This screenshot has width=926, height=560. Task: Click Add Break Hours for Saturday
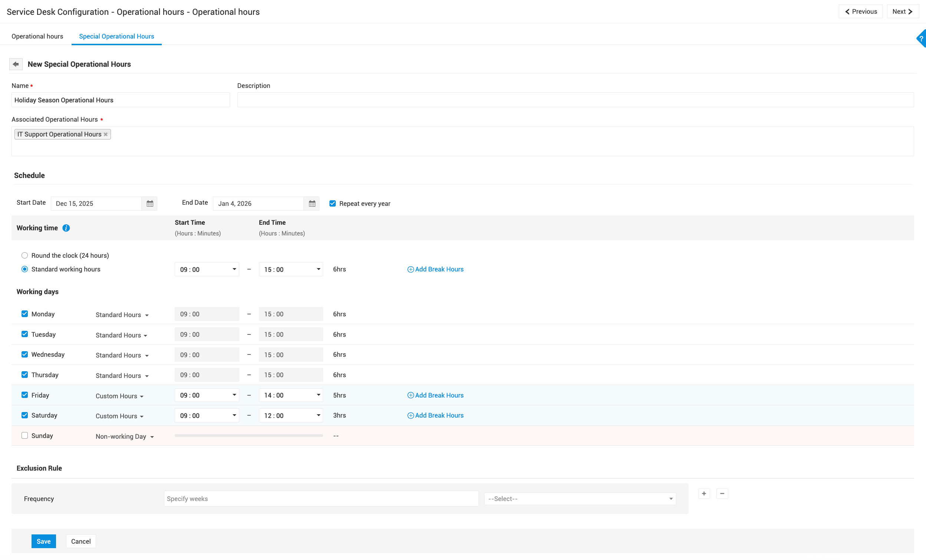[x=436, y=415]
